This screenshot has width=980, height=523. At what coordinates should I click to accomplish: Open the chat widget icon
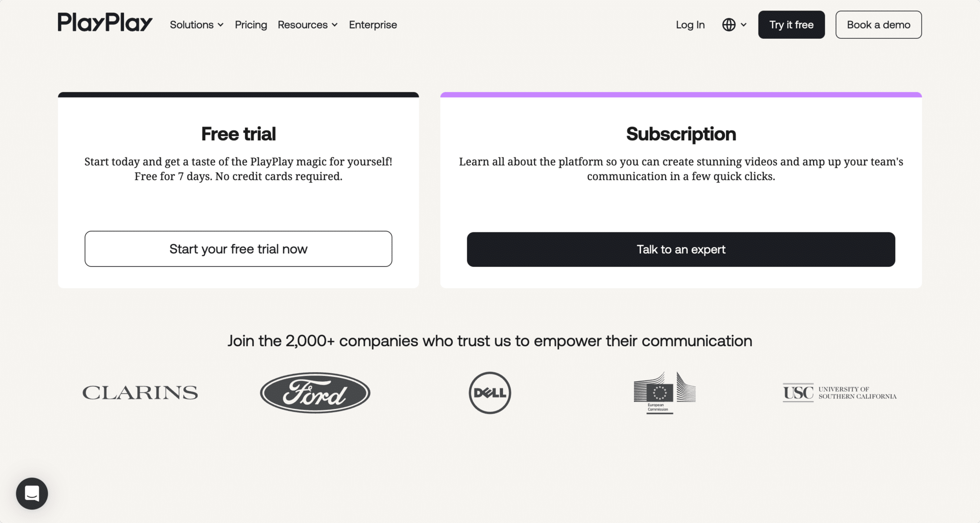coord(32,493)
